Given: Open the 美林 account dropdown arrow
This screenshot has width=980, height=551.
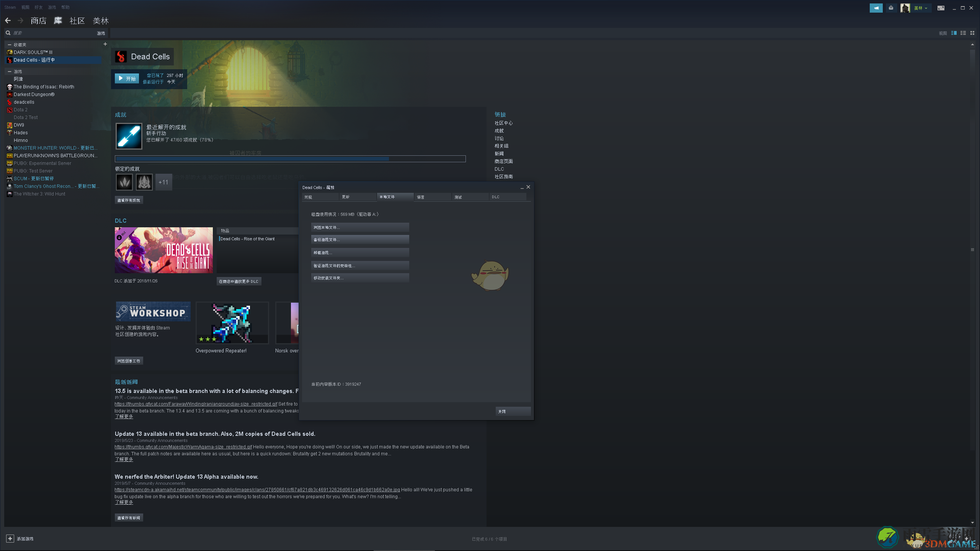Looking at the screenshot, I should (x=926, y=8).
